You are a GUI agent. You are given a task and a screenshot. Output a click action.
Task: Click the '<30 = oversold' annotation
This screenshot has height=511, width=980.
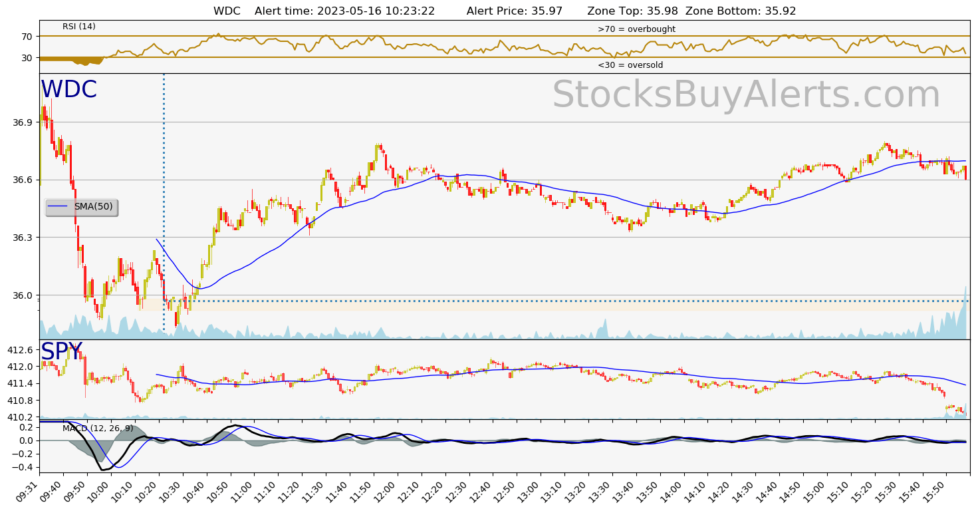[x=630, y=65]
